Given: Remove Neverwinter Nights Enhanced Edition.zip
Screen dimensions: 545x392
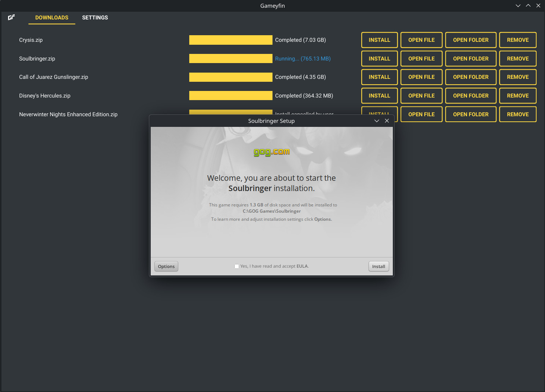Looking at the screenshot, I should (518, 114).
